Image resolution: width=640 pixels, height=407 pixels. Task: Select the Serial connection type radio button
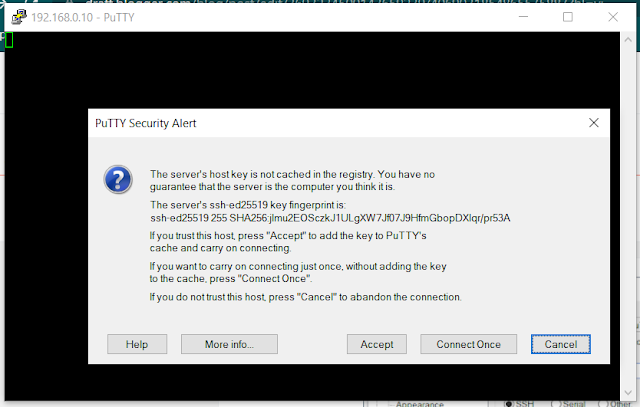[x=555, y=404]
